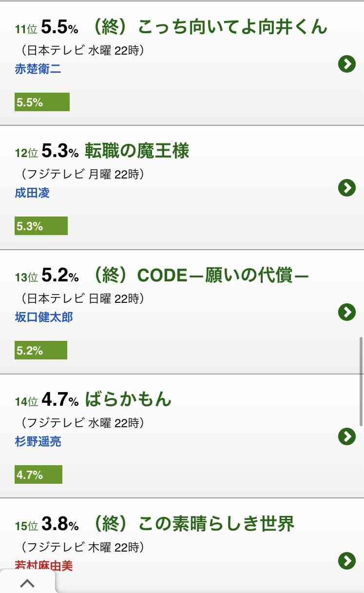This screenshot has width=364, height=593.
Task: Click the 4.7% green rating bar
Action: tap(38, 474)
